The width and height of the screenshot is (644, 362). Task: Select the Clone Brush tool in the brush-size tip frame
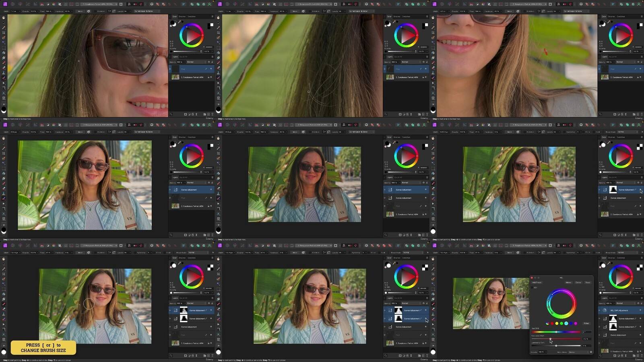[4, 314]
